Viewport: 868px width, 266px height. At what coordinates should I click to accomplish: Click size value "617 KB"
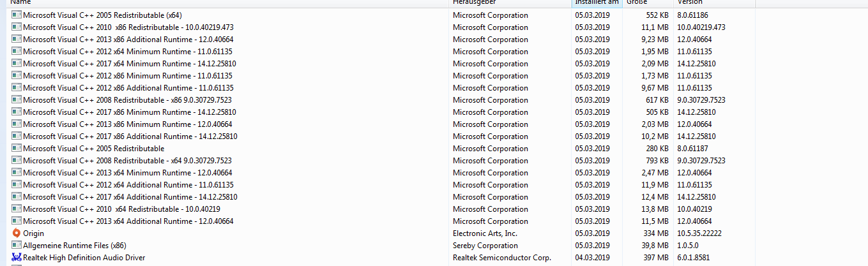(657, 100)
